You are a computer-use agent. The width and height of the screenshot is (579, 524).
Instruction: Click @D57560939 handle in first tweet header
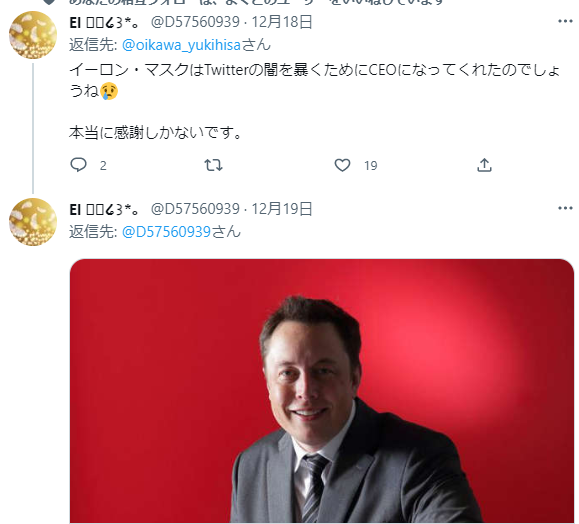click(x=195, y=22)
